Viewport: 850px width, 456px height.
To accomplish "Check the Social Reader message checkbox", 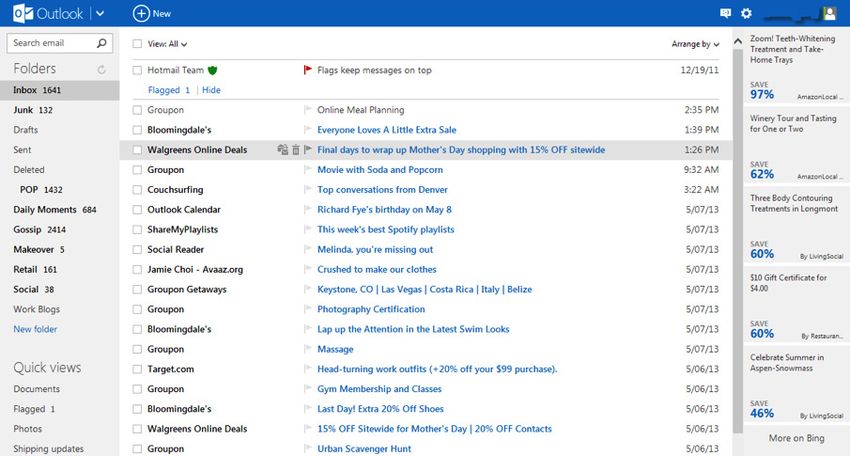I will click(137, 249).
